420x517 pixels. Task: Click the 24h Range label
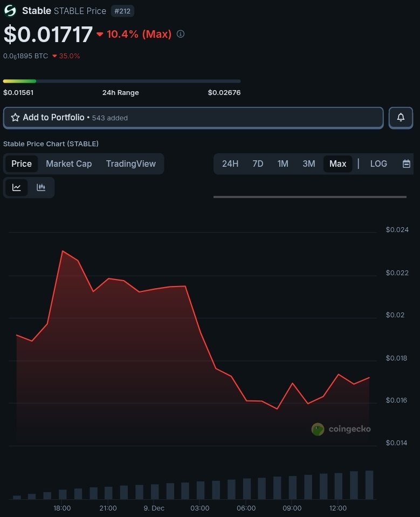pyautogui.click(x=120, y=93)
